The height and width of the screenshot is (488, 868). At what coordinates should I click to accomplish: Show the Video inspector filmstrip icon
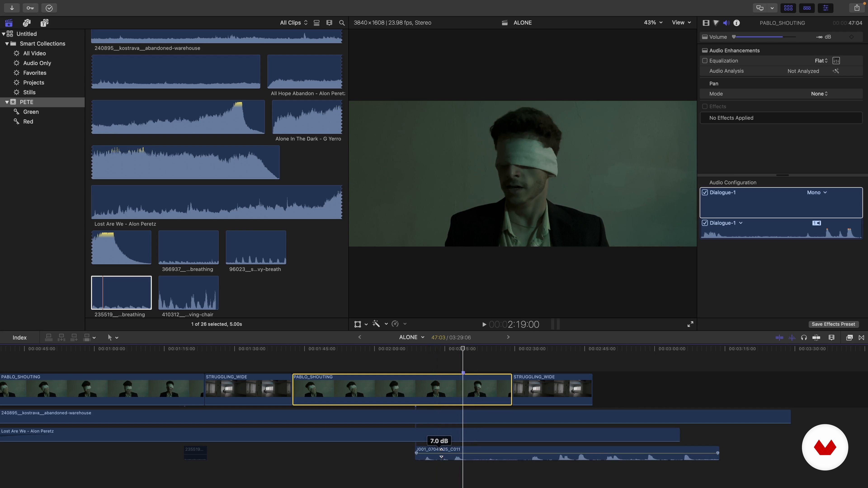(706, 23)
